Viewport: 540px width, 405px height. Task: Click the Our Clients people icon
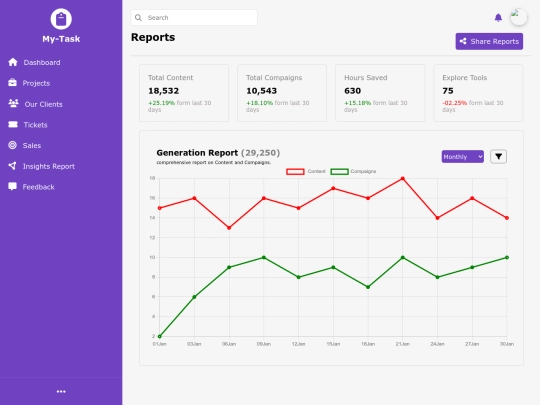(13, 103)
